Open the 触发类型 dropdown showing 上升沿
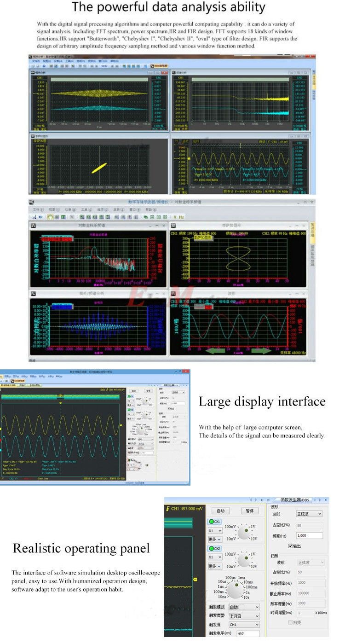Image resolution: width=345 pixels, height=644 pixels. (244, 616)
